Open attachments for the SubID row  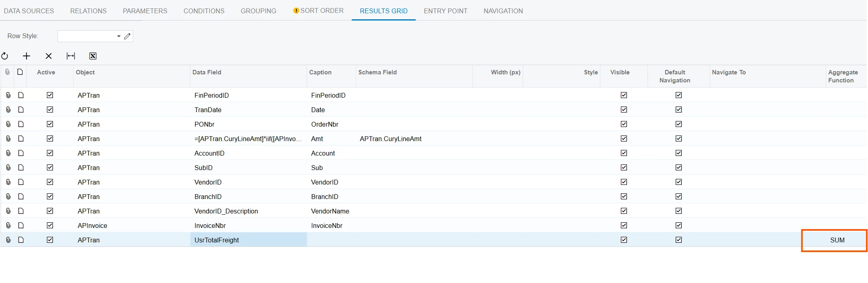click(x=8, y=168)
